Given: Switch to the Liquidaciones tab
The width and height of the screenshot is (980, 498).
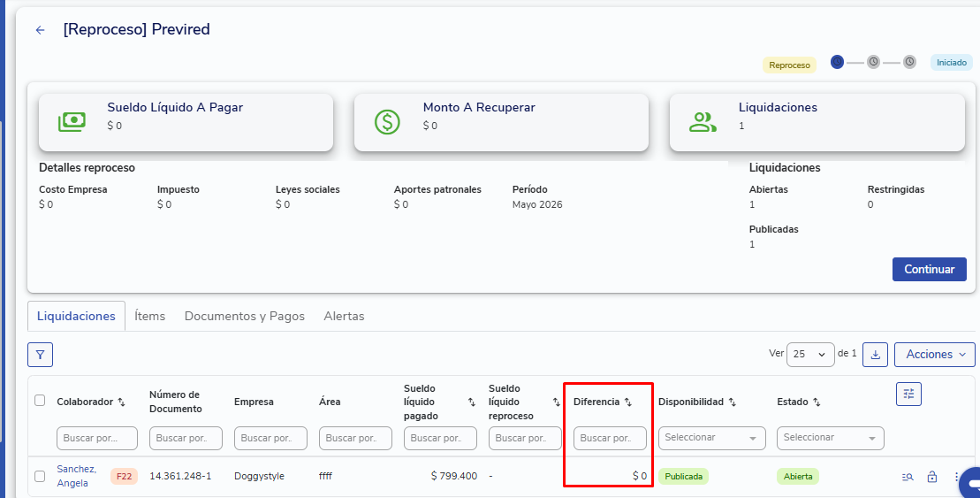Looking at the screenshot, I should click(x=76, y=316).
